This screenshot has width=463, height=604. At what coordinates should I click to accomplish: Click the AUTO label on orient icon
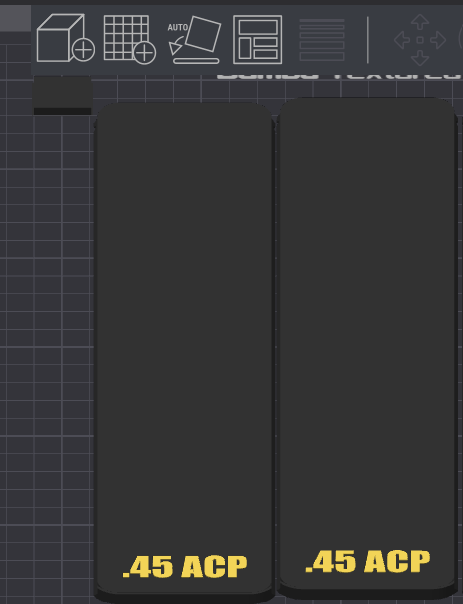pyautogui.click(x=178, y=27)
